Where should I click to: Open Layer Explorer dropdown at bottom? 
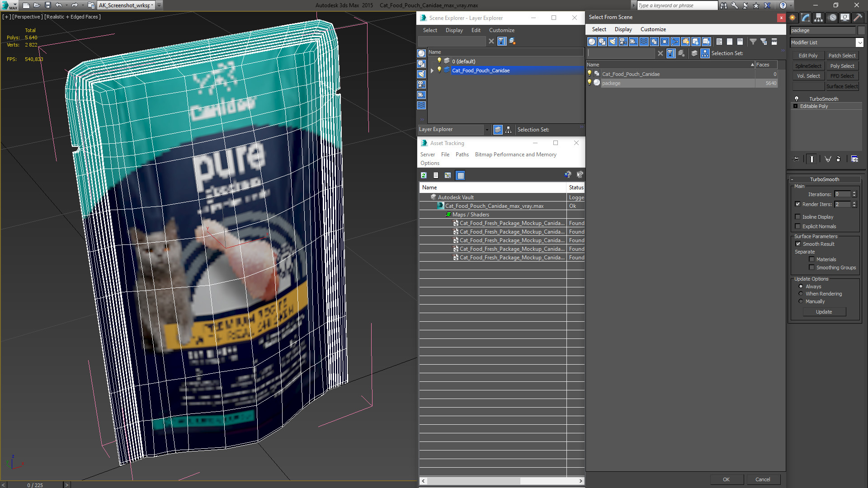tap(487, 130)
